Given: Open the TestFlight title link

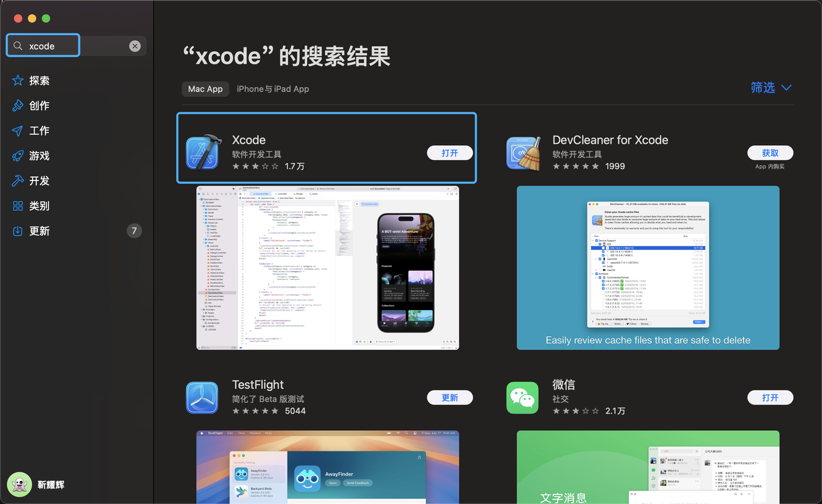Looking at the screenshot, I should pyautogui.click(x=258, y=385).
